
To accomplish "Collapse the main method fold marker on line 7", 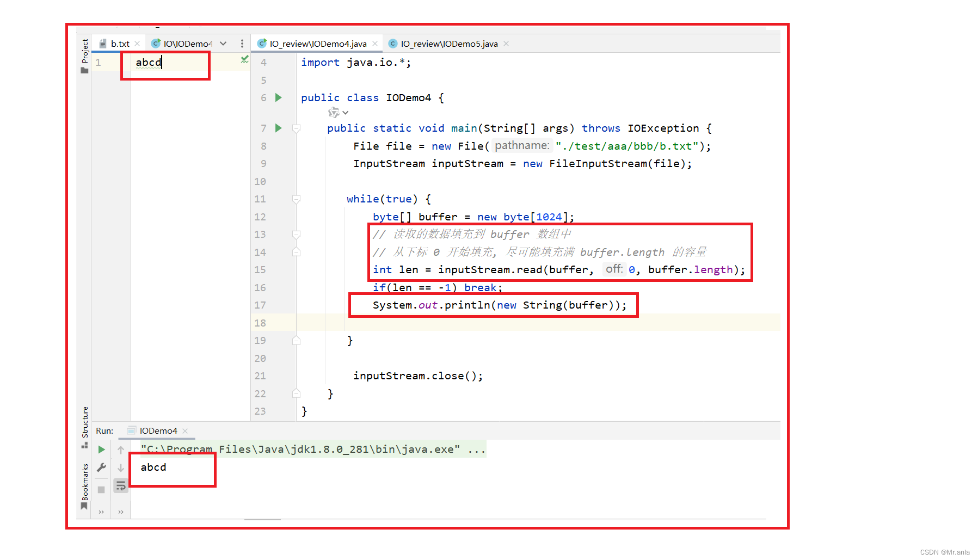I will (x=297, y=128).
